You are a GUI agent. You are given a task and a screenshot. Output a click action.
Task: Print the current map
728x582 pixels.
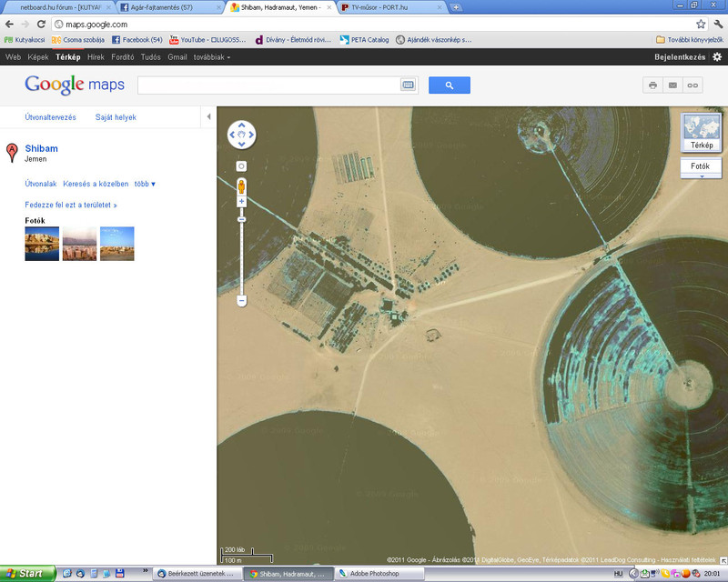point(652,85)
